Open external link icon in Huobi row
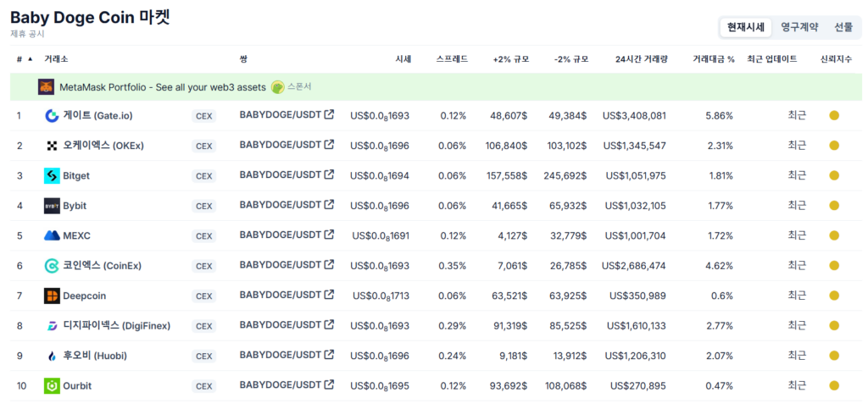The image size is (868, 409). coord(330,354)
